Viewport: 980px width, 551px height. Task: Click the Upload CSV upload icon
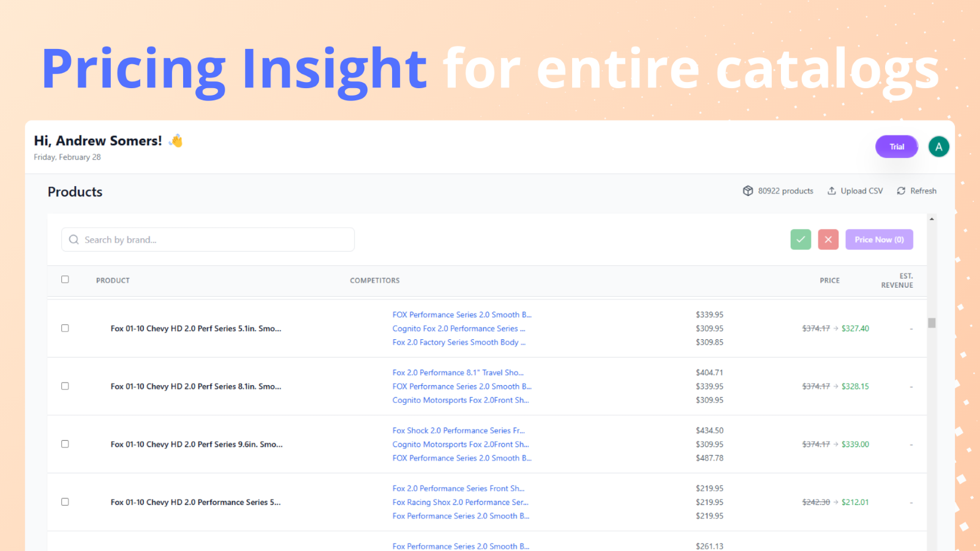pyautogui.click(x=832, y=191)
